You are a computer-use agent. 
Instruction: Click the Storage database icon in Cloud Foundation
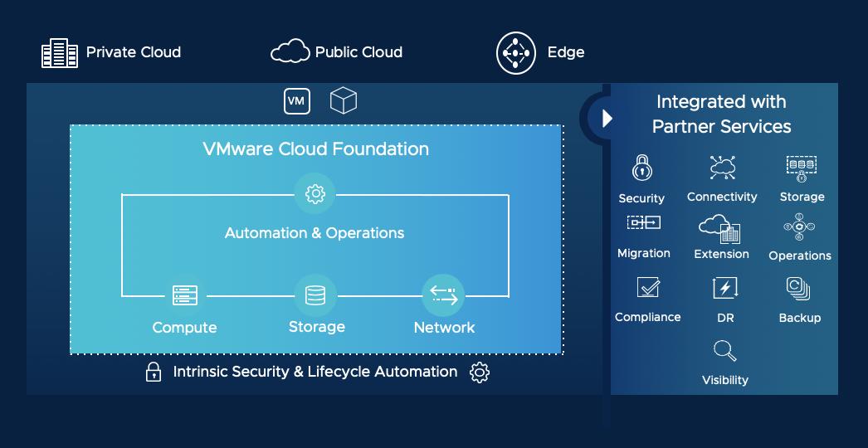pyautogui.click(x=315, y=295)
